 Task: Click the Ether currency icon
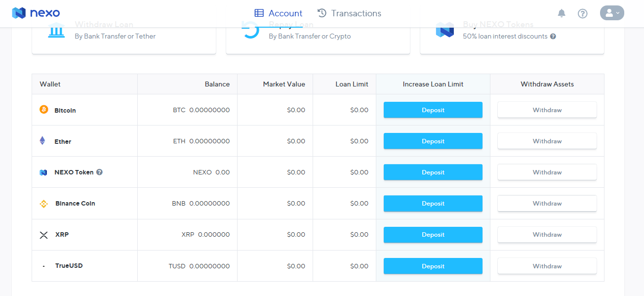[x=43, y=141]
